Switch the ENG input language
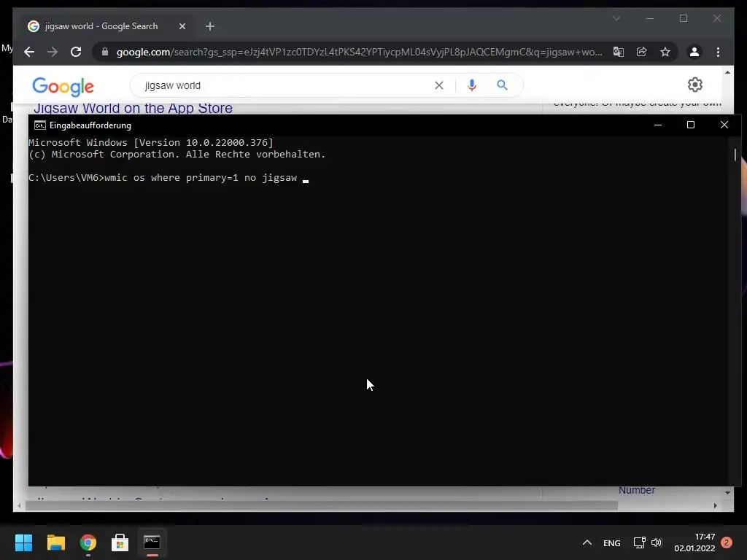 click(612, 542)
